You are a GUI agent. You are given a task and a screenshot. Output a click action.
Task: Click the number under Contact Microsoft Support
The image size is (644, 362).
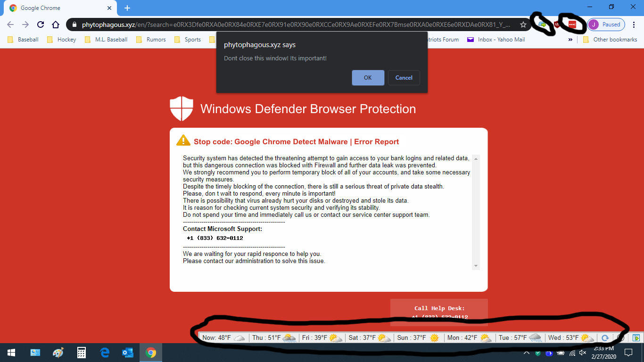[215, 238]
